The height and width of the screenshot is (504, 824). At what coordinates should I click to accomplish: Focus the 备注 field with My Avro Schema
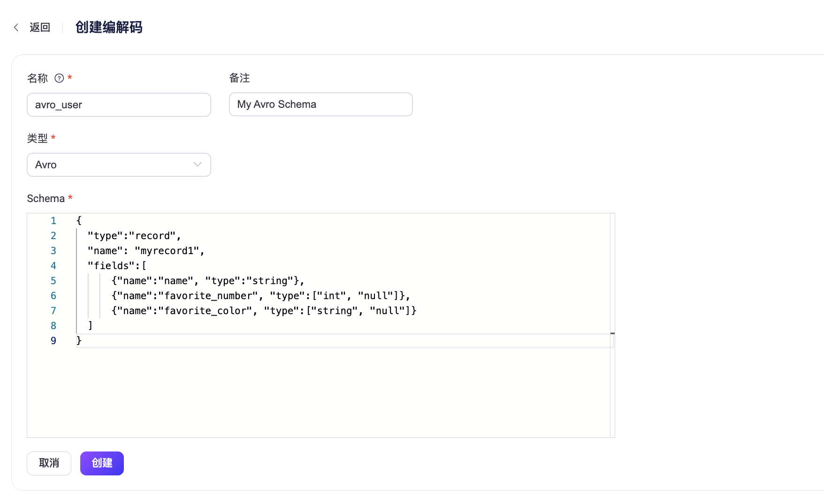pyautogui.click(x=320, y=105)
